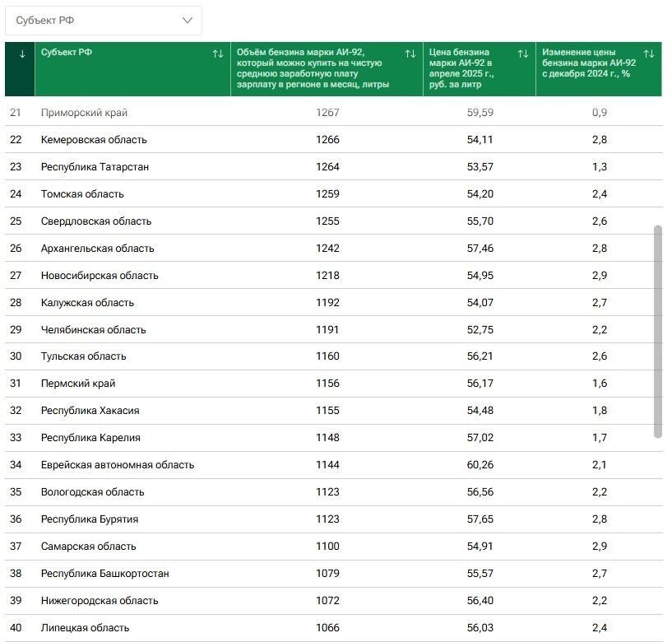Viewport: 672px width, 642px height.
Task: Click volume value 1160
Action: (x=327, y=356)
